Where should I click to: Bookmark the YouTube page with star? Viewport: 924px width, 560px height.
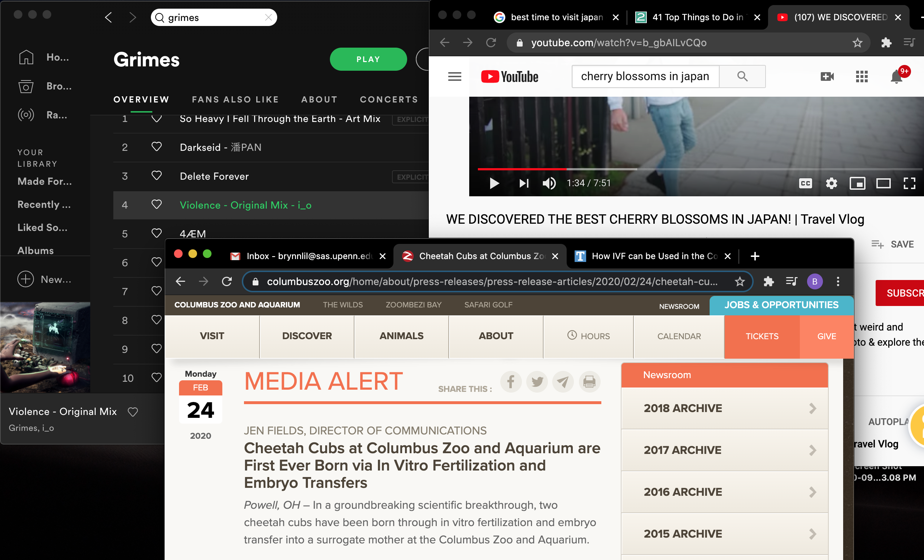(857, 43)
